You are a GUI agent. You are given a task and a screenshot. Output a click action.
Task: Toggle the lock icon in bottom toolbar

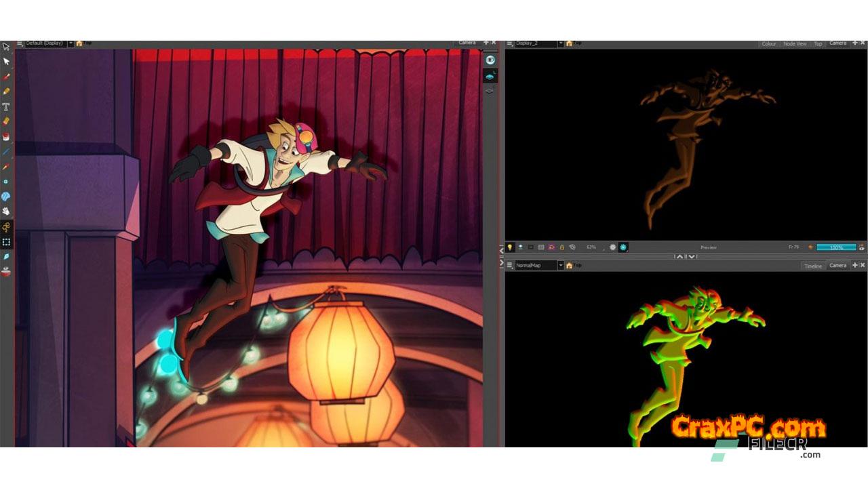tap(561, 247)
